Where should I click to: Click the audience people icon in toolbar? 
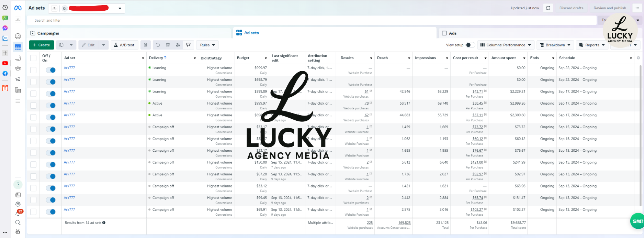pyautogui.click(x=178, y=45)
